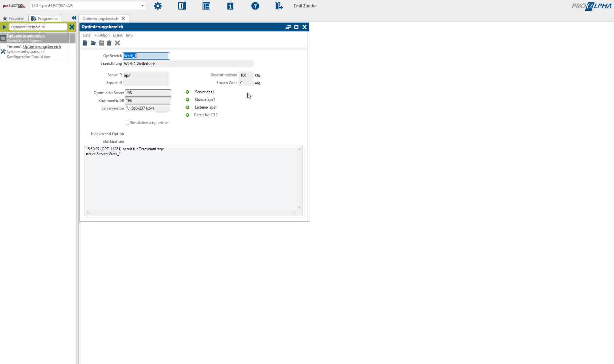Open the settings gear in top bar
The height and width of the screenshot is (364, 614).
pyautogui.click(x=158, y=6)
